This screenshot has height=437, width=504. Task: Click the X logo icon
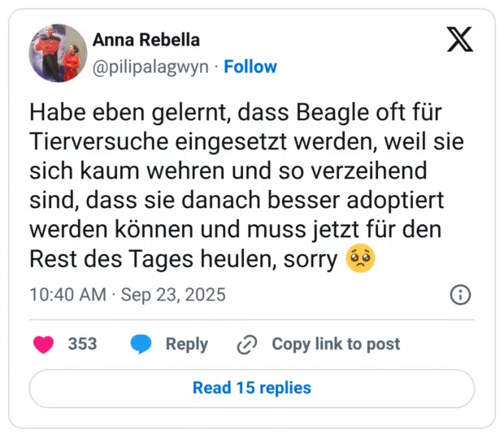[460, 38]
